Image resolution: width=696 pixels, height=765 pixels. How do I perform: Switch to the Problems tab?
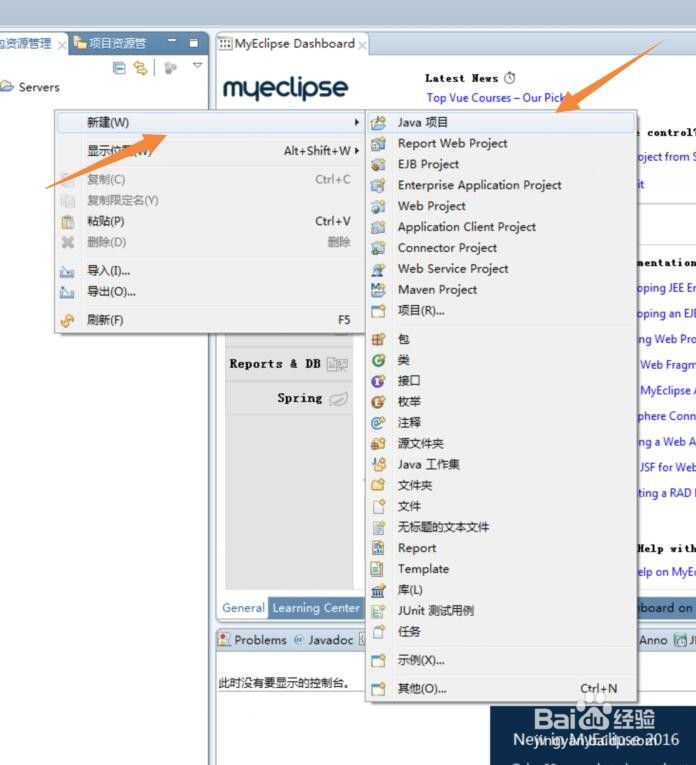pos(253,640)
